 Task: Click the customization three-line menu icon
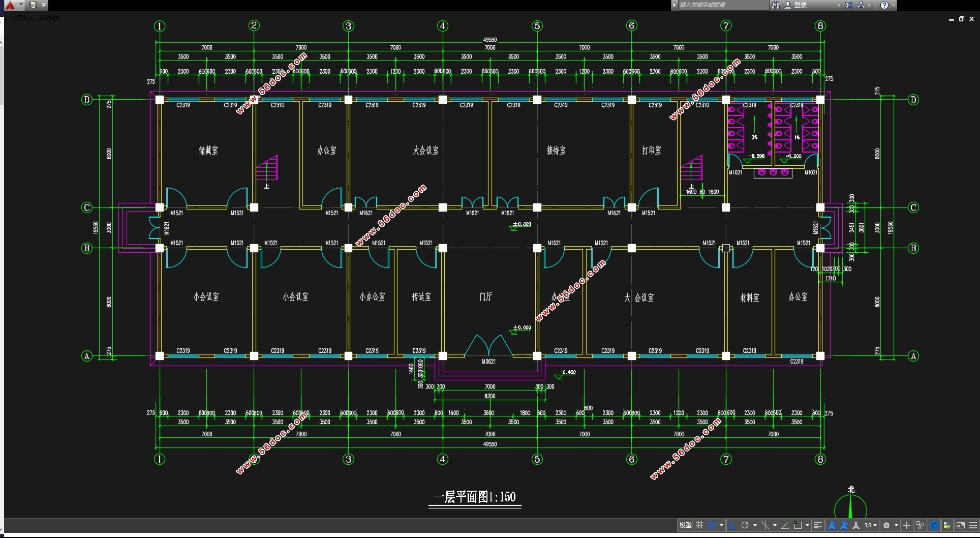973,525
